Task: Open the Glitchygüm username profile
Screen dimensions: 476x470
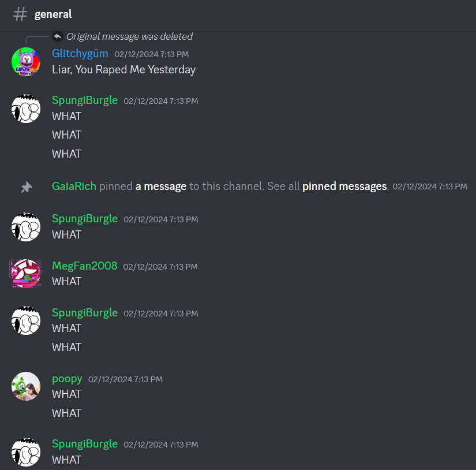Action: [80, 54]
